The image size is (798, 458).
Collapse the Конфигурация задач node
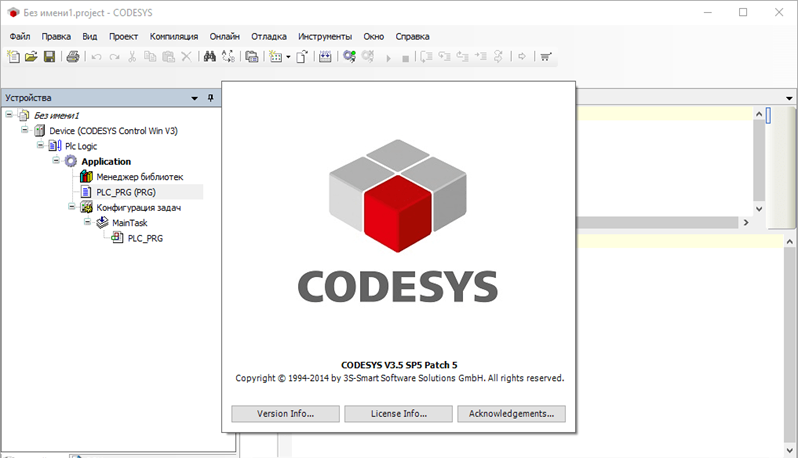72,206
